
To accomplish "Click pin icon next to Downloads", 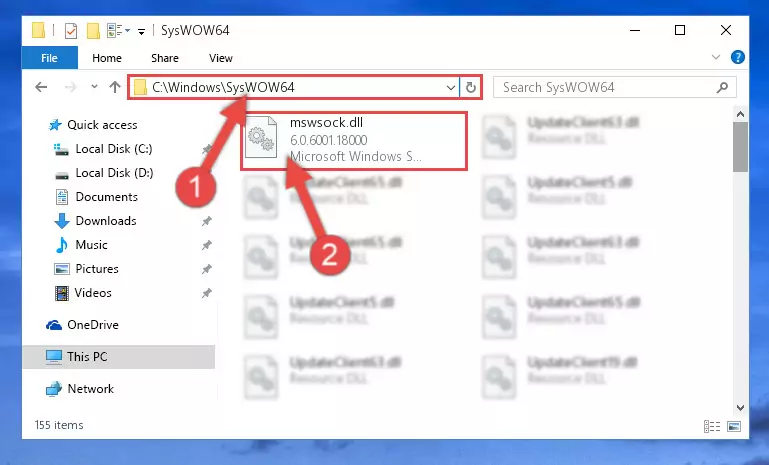I will 206,221.
